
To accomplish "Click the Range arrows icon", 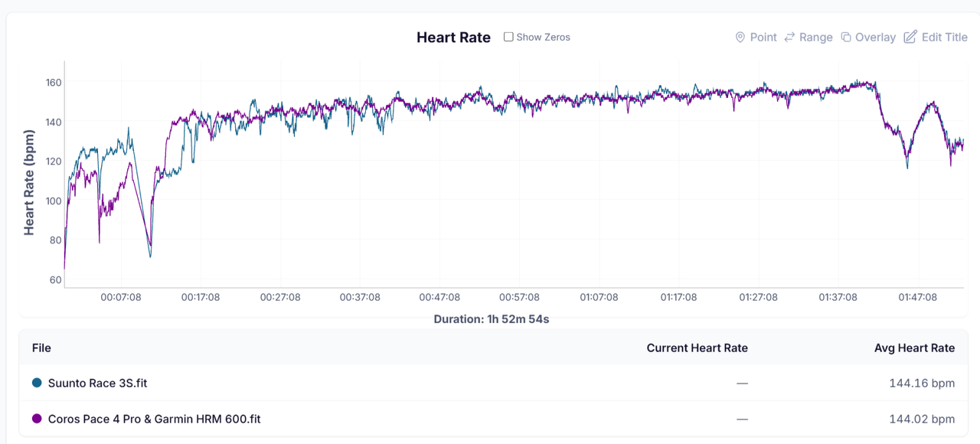I will 789,37.
